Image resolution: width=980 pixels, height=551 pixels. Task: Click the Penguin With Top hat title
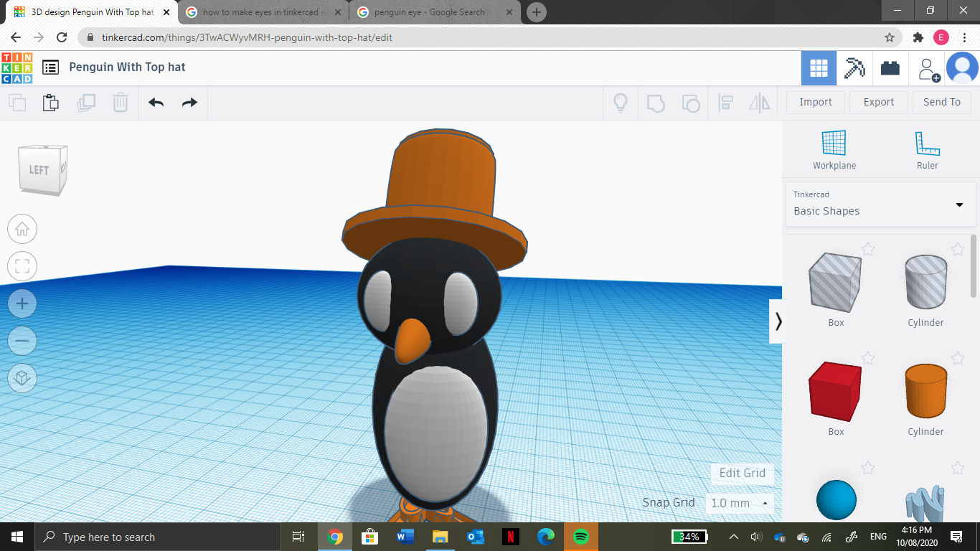click(x=127, y=67)
